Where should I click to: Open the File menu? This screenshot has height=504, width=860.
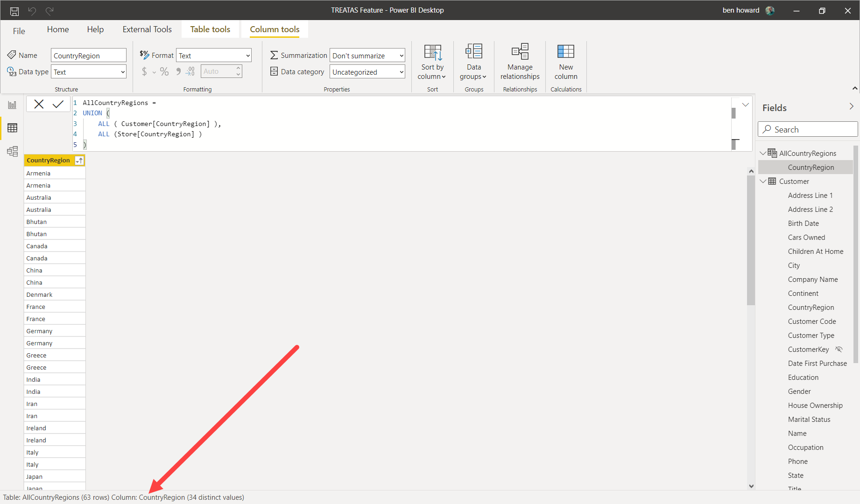point(19,31)
